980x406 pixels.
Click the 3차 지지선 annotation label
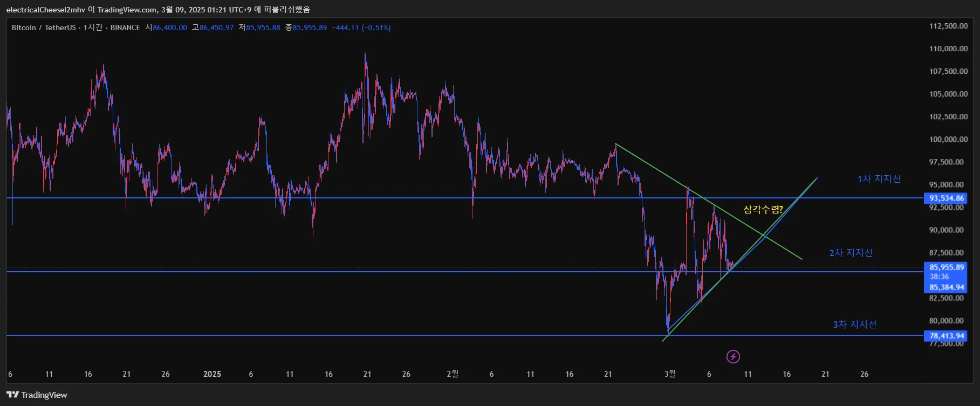coord(855,325)
